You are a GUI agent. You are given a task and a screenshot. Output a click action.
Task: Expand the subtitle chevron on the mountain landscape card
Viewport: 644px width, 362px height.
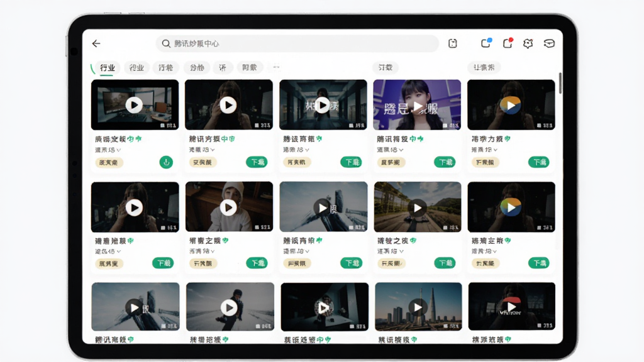pyautogui.click(x=401, y=251)
